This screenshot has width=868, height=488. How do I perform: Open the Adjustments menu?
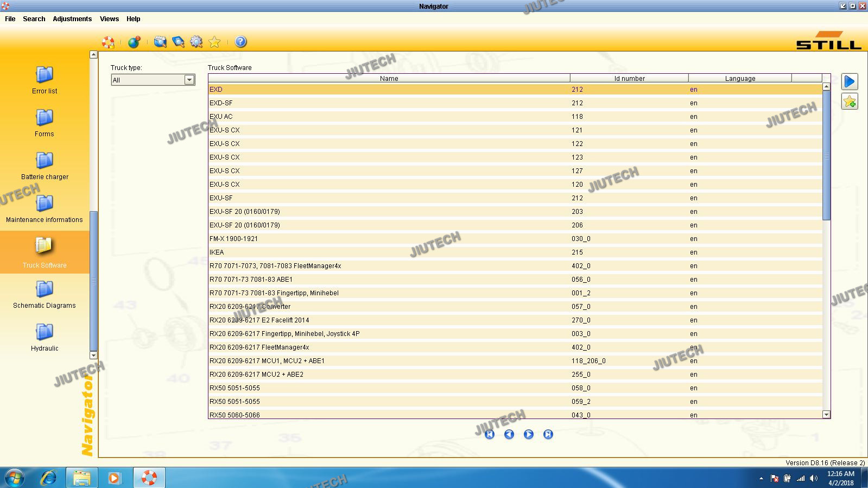click(72, 18)
